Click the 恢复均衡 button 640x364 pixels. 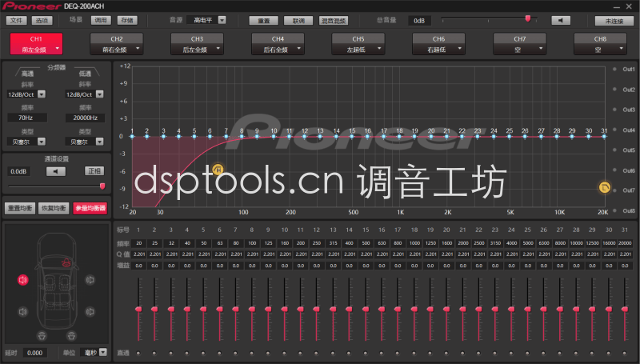tap(54, 208)
